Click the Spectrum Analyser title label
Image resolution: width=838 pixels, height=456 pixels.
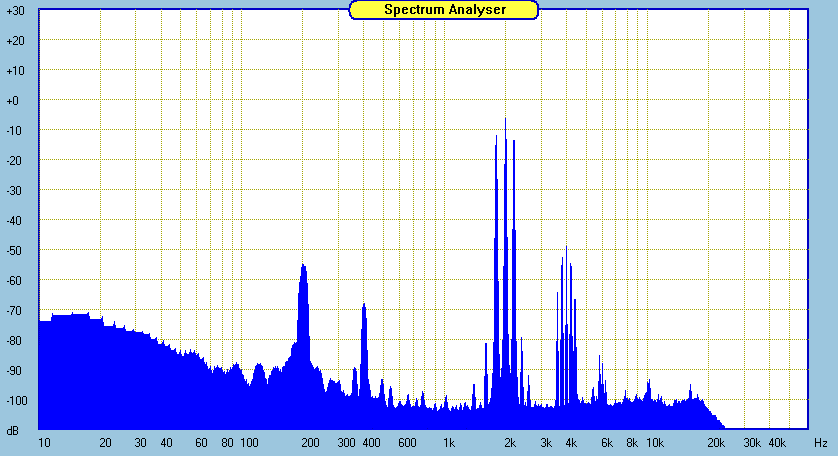pyautogui.click(x=444, y=9)
